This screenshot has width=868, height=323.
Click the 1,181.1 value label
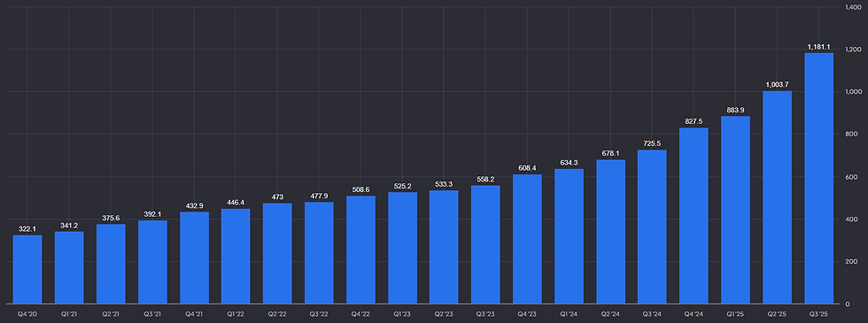[818, 46]
